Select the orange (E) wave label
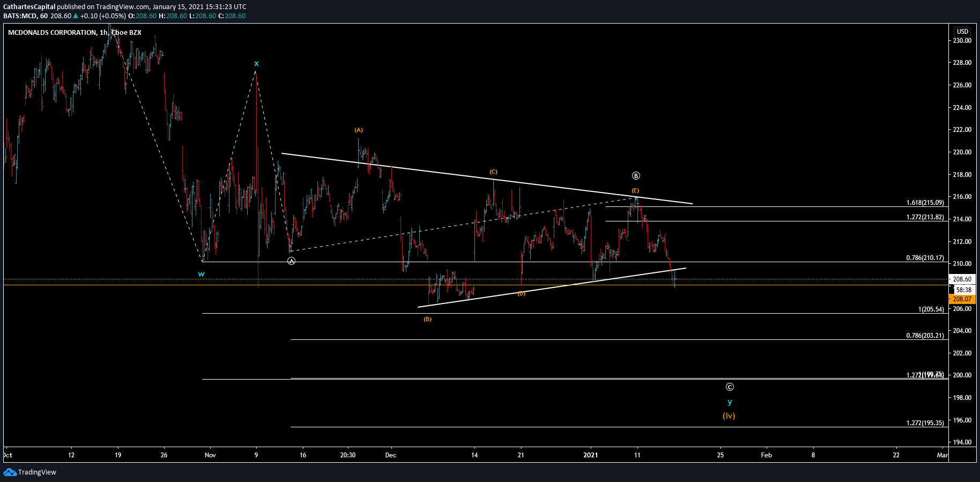The image size is (980, 482). [x=635, y=191]
